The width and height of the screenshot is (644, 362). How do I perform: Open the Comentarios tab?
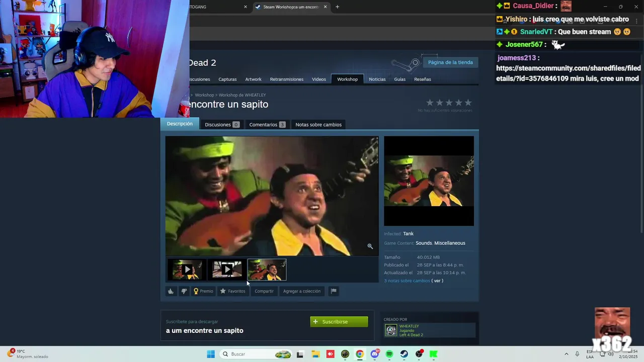(x=267, y=125)
